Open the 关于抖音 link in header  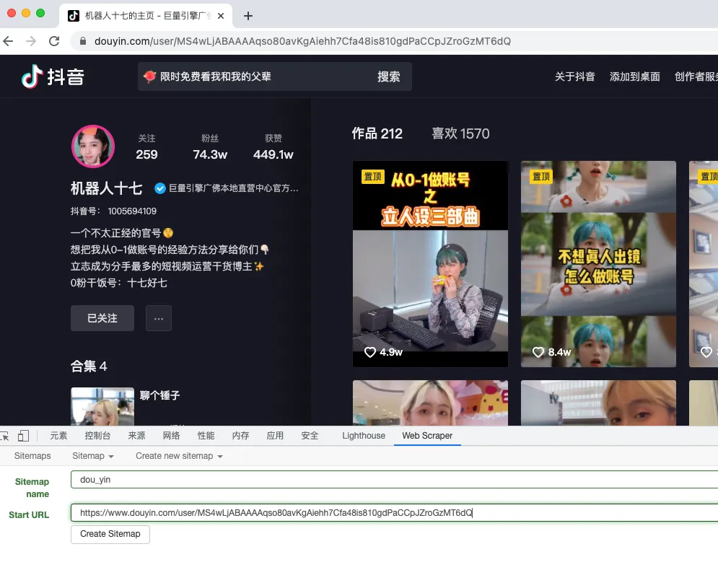click(x=574, y=76)
